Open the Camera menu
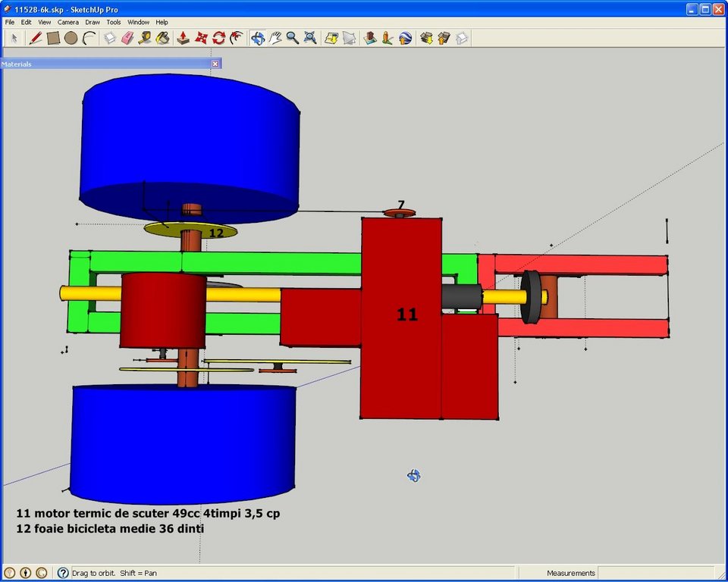 coord(67,22)
